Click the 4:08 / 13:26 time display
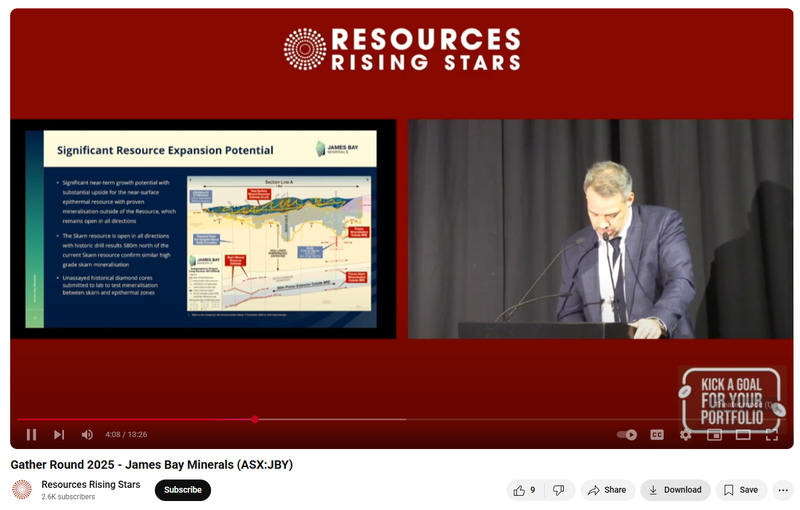This screenshot has width=800, height=510. 126,435
